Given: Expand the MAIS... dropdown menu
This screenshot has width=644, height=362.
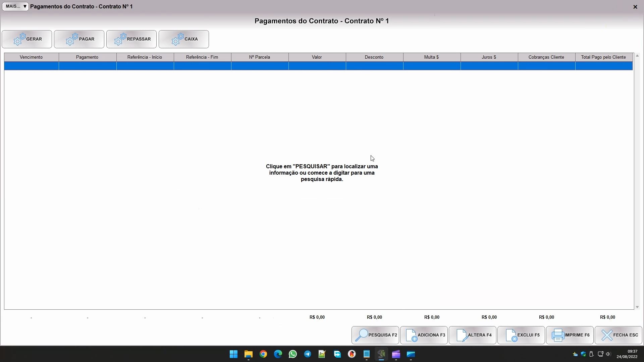Looking at the screenshot, I should click(15, 6).
